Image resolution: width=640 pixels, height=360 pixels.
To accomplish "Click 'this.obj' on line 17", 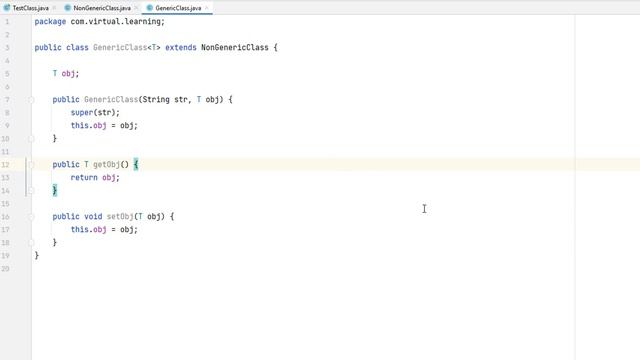I will (89, 230).
